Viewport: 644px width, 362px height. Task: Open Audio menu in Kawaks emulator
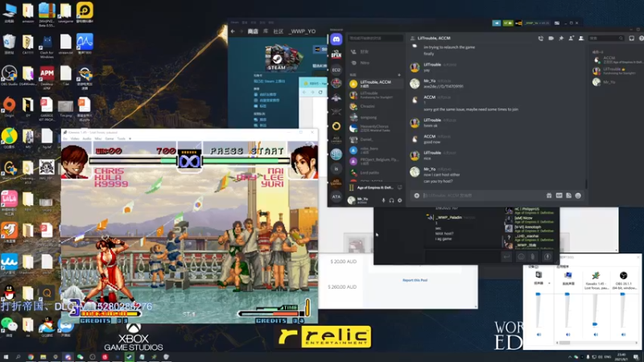pos(87,138)
